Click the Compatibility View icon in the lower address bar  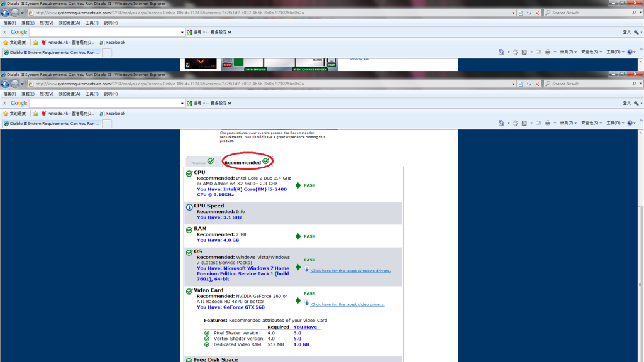pyautogui.click(x=521, y=84)
